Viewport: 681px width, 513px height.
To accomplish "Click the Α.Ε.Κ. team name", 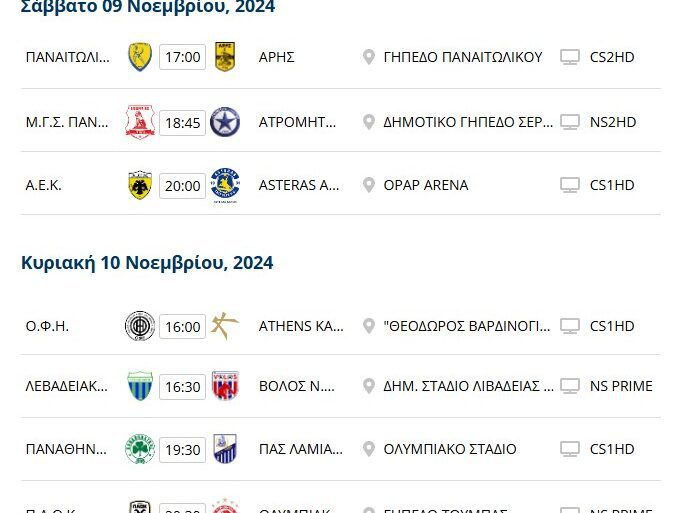I will (x=44, y=185).
